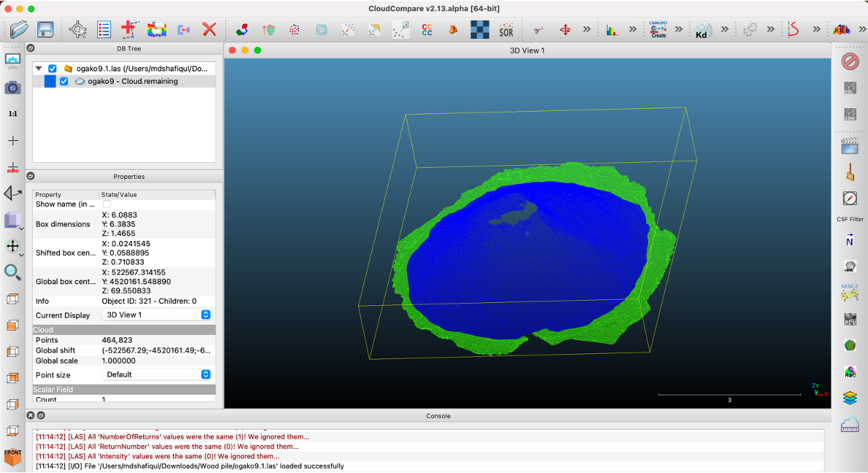Enable the Show name checkbox
Viewport: 868px width, 473px height.
(x=107, y=204)
